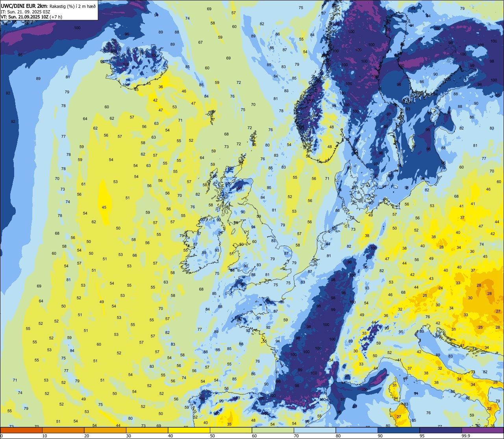Select the 50–60 yellow-green legend segment
The height and width of the screenshot is (439, 504).
[231, 430]
